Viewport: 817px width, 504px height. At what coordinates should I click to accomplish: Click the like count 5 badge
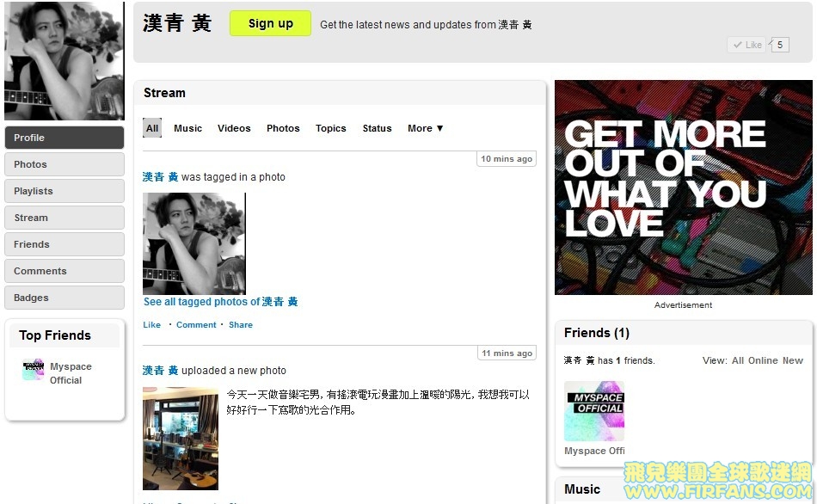[x=780, y=45]
